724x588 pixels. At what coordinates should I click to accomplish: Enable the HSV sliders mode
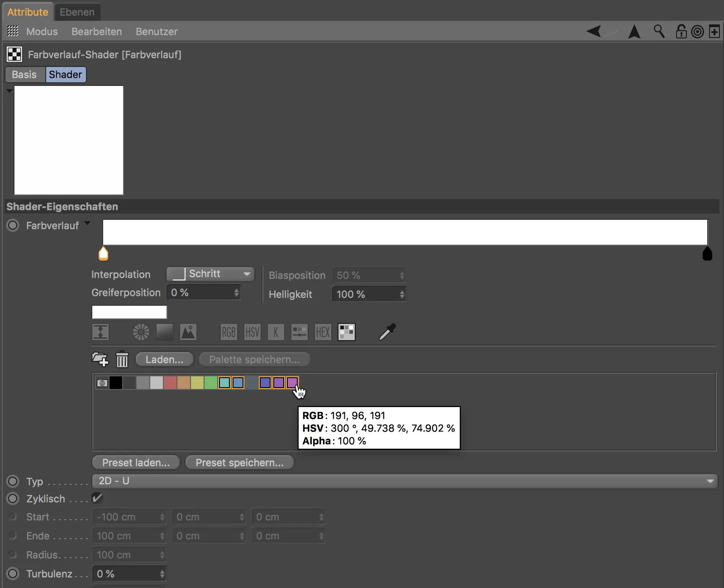(252, 332)
